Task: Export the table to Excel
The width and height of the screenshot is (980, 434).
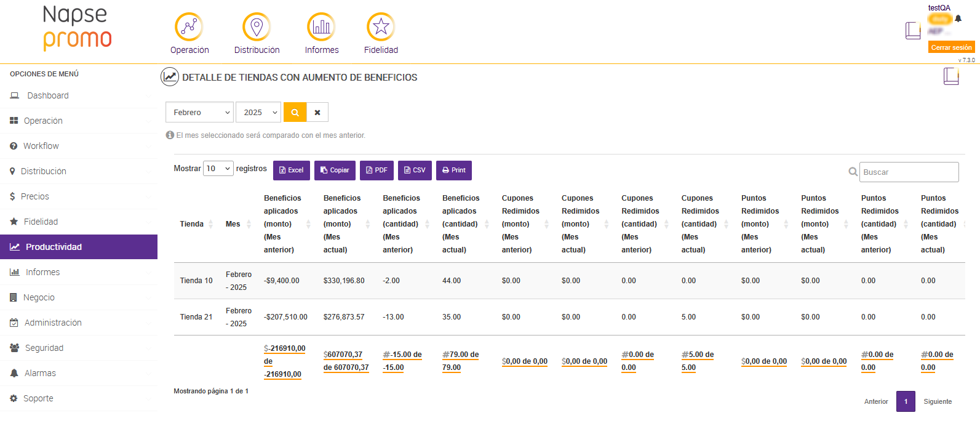Action: (x=292, y=171)
